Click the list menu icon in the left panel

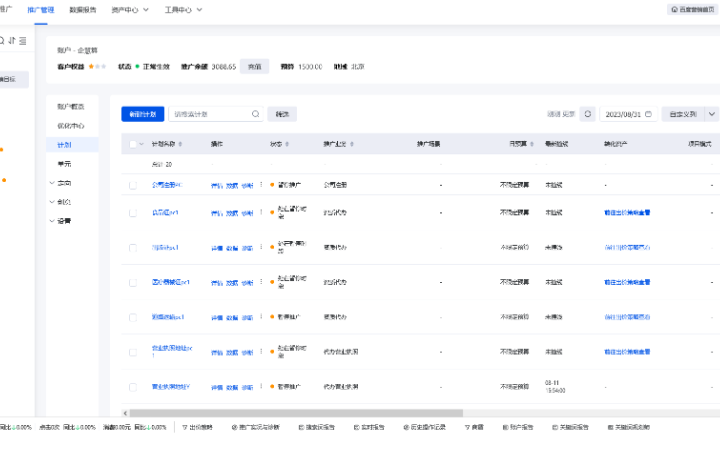pyautogui.click(x=22, y=41)
